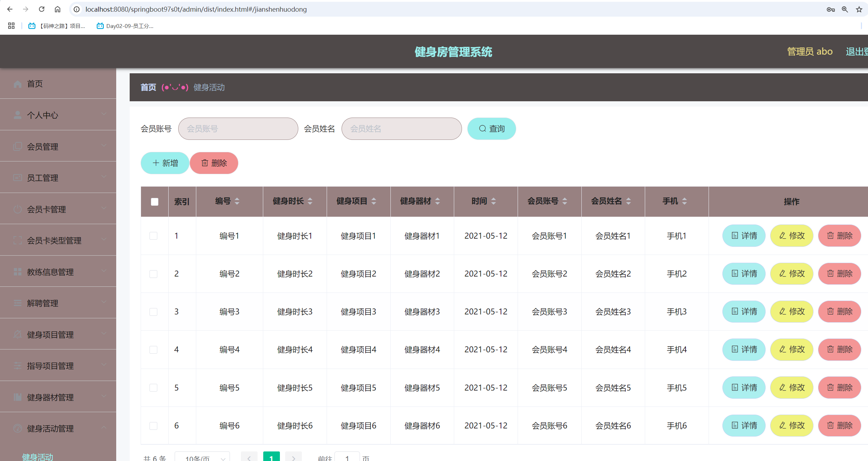868x461 pixels.
Task: Click the browser zoom magnifier icon
Action: point(845,10)
